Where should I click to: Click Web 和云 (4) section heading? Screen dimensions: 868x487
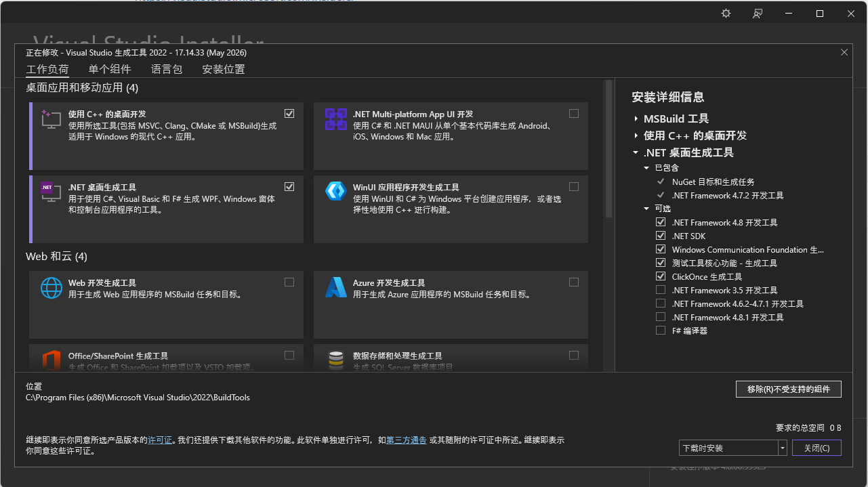56,257
